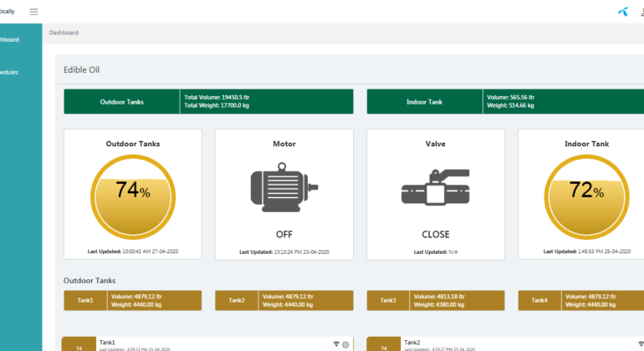Screen dimensions: 644x351
Task: Click the Tank3 volume summary bar
Action: click(x=436, y=300)
